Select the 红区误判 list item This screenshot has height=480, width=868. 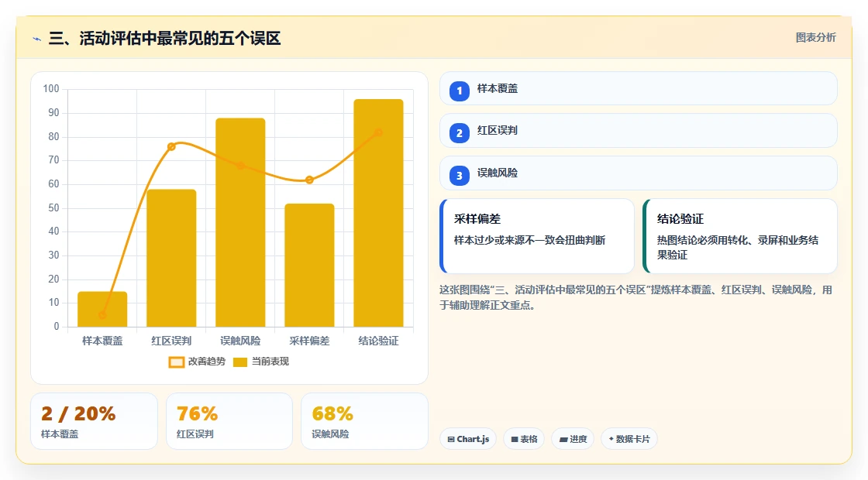pos(638,131)
